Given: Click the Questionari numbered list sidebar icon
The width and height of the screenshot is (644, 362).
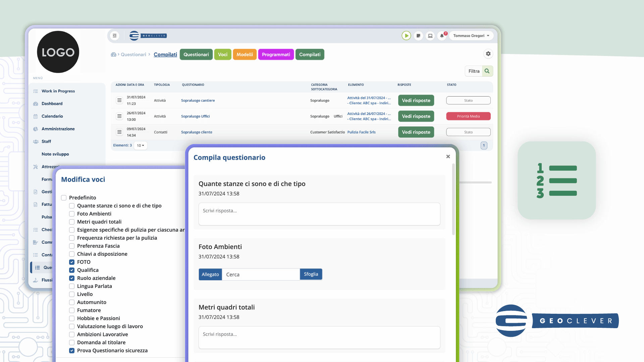Looking at the screenshot, I should (38, 267).
